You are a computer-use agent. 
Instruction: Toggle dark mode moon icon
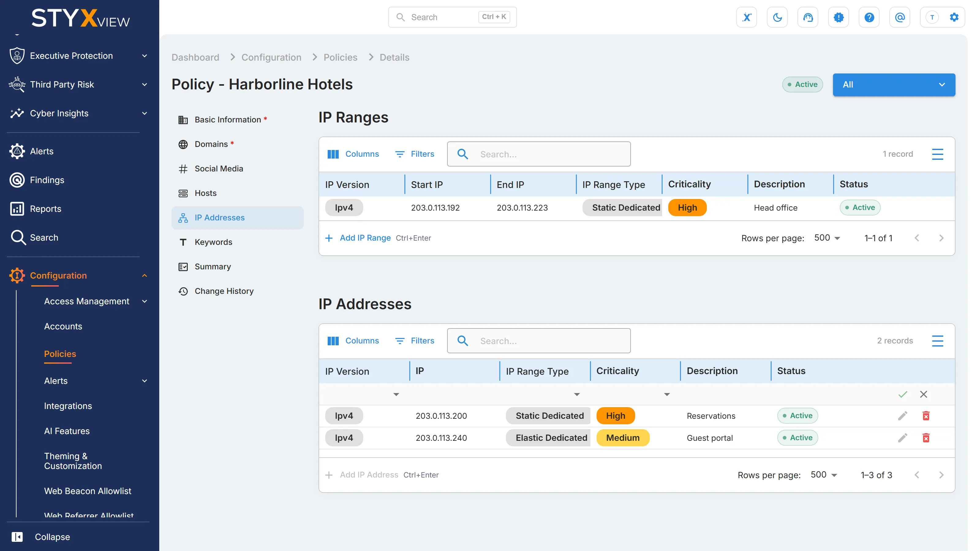(x=777, y=17)
